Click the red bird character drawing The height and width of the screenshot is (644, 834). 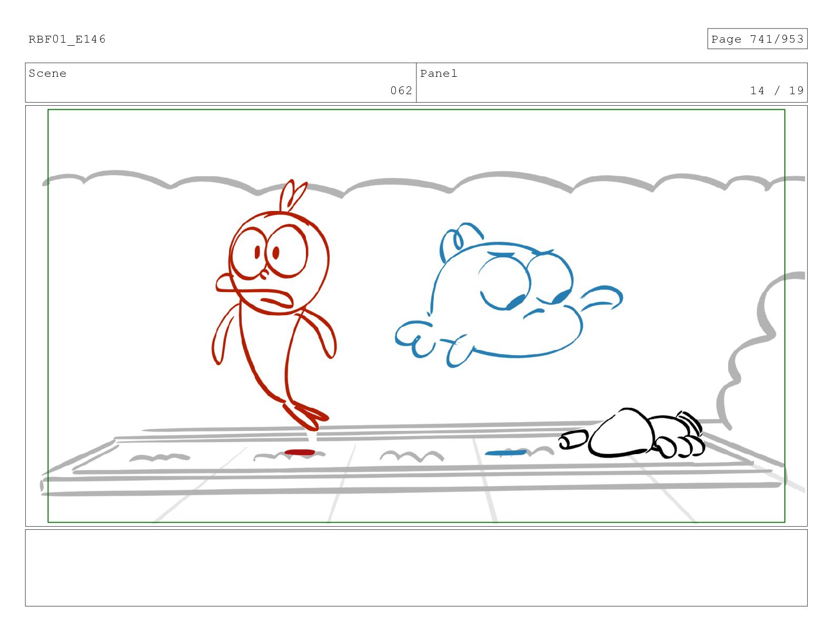point(274,305)
